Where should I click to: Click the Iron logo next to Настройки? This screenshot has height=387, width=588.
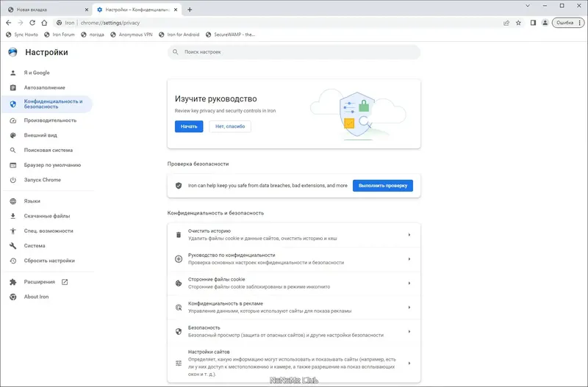tap(12, 52)
